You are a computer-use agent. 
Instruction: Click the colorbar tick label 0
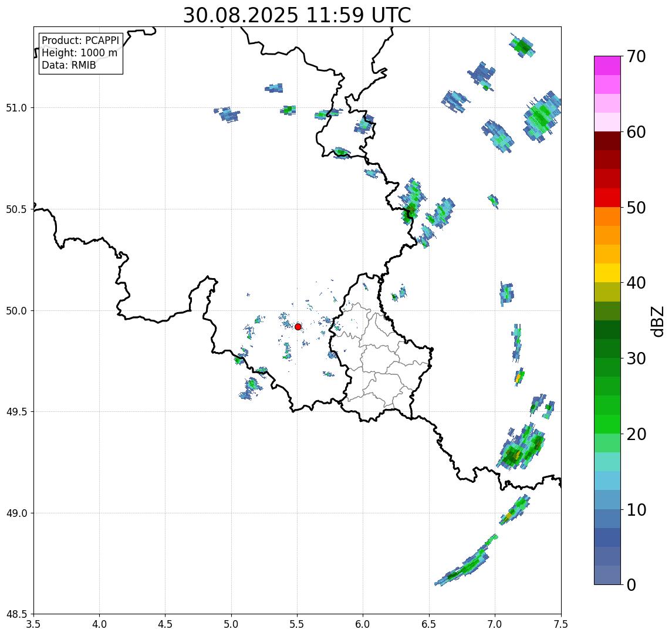[632, 584]
